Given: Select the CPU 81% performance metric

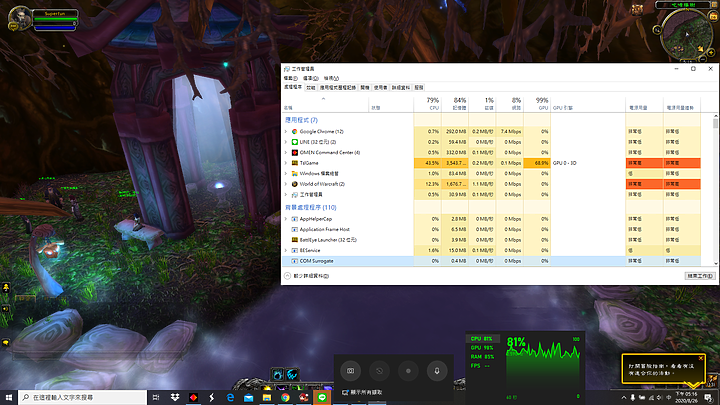Looking at the screenshot, I should click(481, 338).
